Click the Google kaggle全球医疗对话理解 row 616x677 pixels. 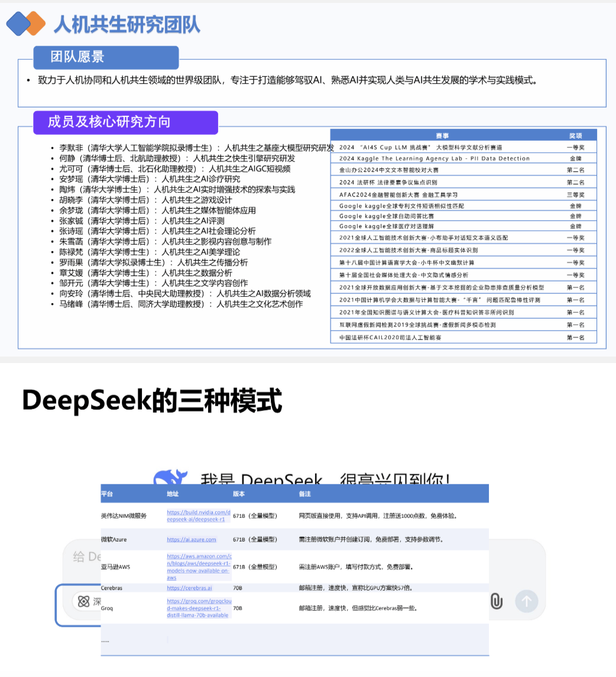[463, 226]
